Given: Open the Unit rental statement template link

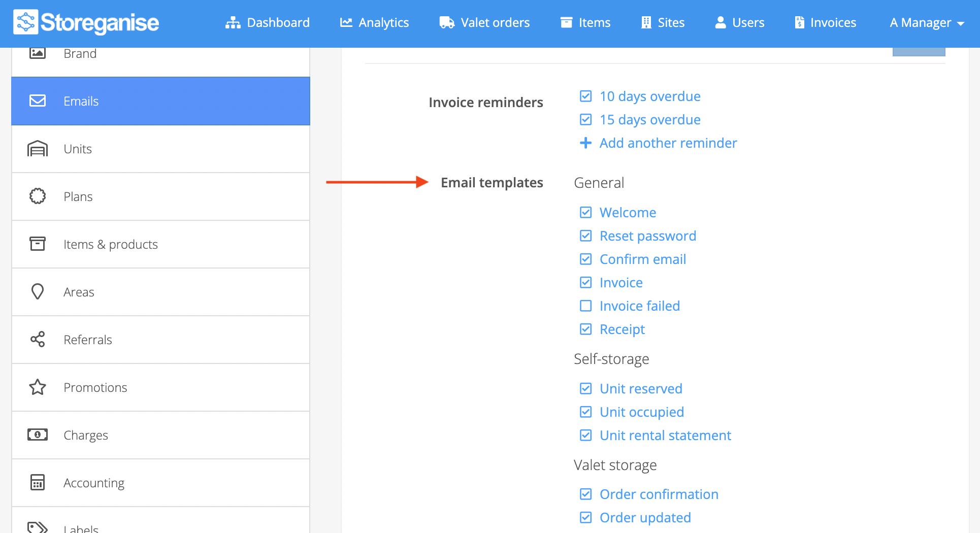Looking at the screenshot, I should (x=665, y=436).
